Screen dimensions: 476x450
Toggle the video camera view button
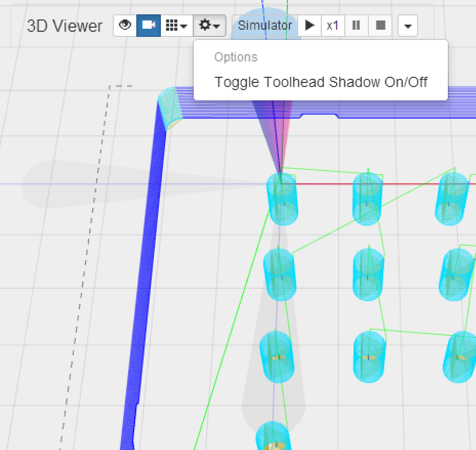(x=149, y=25)
